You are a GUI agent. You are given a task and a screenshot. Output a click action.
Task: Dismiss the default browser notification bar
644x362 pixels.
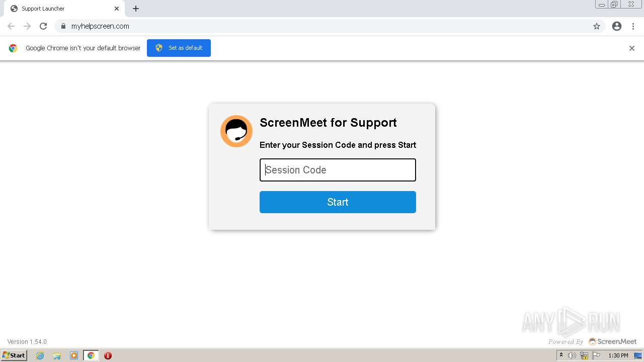(632, 48)
